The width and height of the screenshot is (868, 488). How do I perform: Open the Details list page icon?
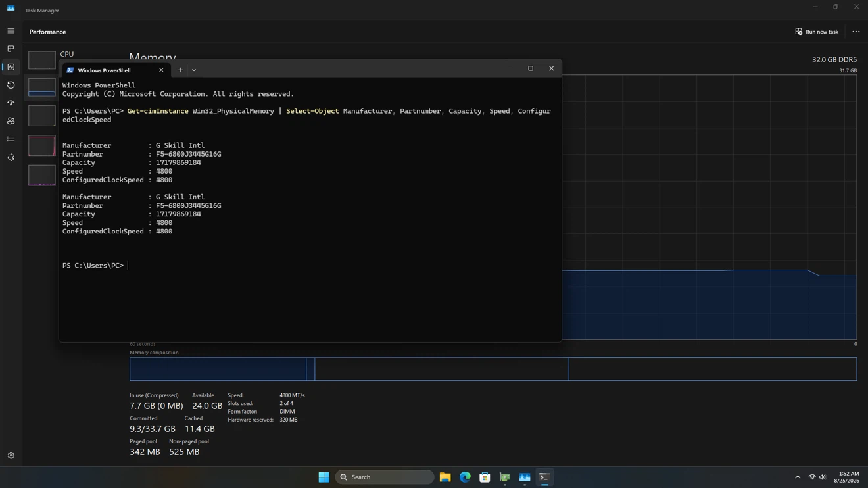click(x=11, y=139)
